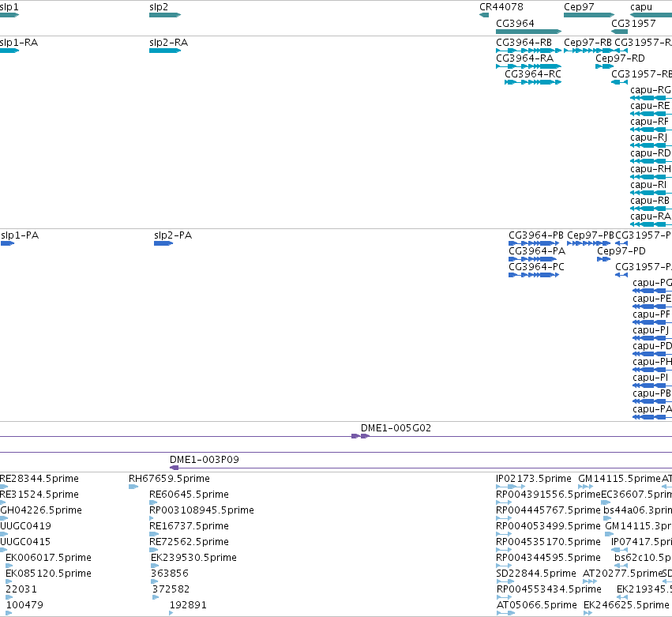Select the capu-RF transcript label
Image resolution: width=672 pixels, height=617 pixels.
point(649,122)
